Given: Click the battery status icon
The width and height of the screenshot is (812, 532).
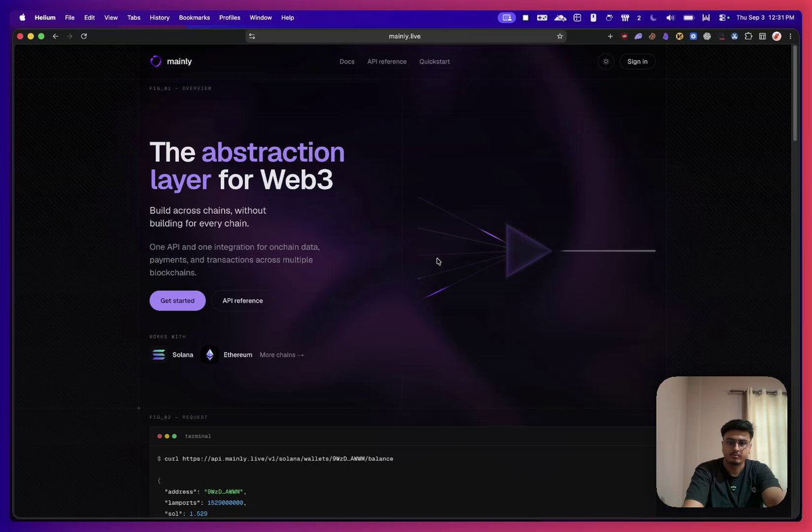Looking at the screenshot, I should (688, 18).
